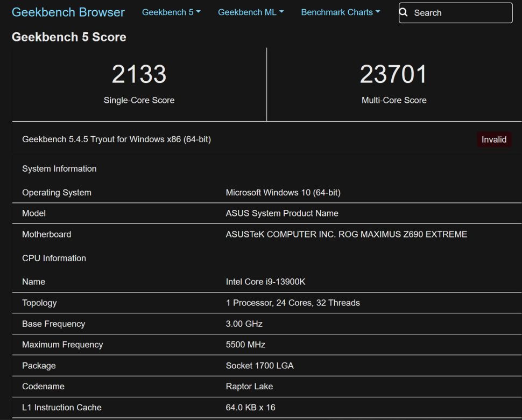Click the search magnifier icon
Image resolution: width=522 pixels, height=420 pixels.
click(x=404, y=12)
